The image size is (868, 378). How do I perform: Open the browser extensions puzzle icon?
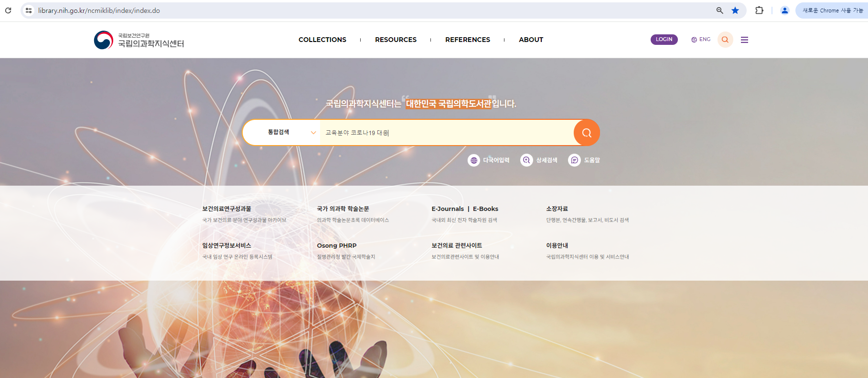tap(759, 10)
